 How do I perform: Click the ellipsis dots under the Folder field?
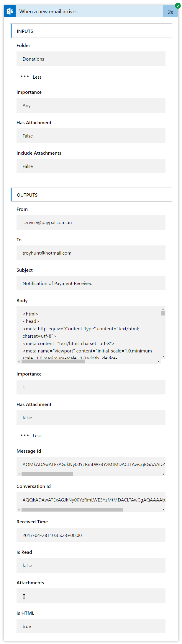[x=25, y=77]
